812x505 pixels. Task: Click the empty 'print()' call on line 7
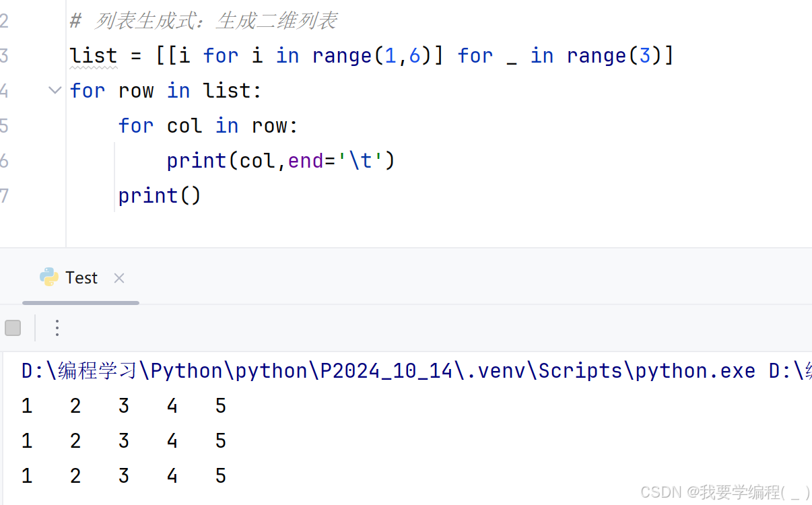tap(160, 195)
